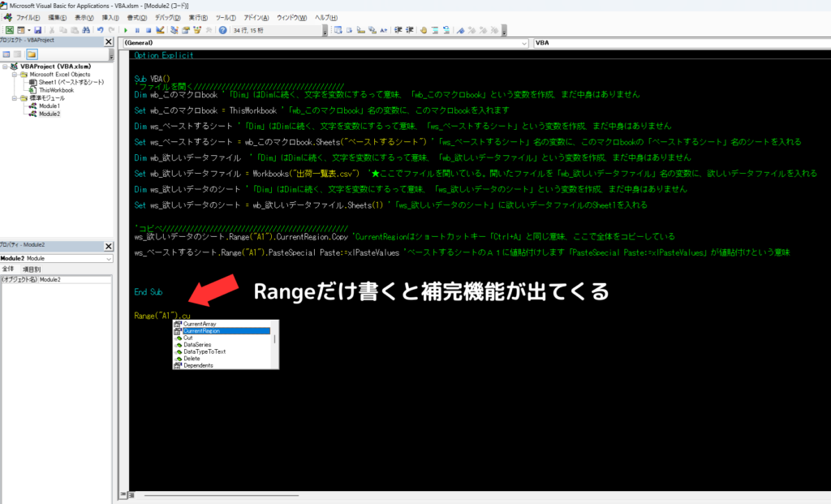The height and width of the screenshot is (504, 831).
Task: Save the VBA project with the floppy icon
Action: (37, 30)
